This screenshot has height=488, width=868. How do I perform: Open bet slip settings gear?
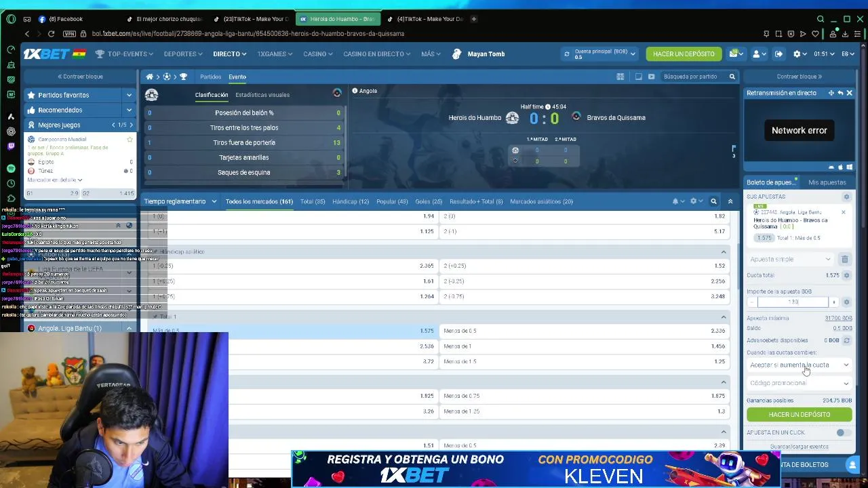click(846, 197)
